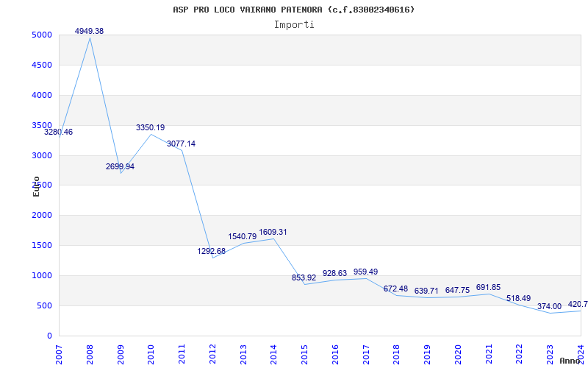Click the x-axis year 2020

(458, 355)
